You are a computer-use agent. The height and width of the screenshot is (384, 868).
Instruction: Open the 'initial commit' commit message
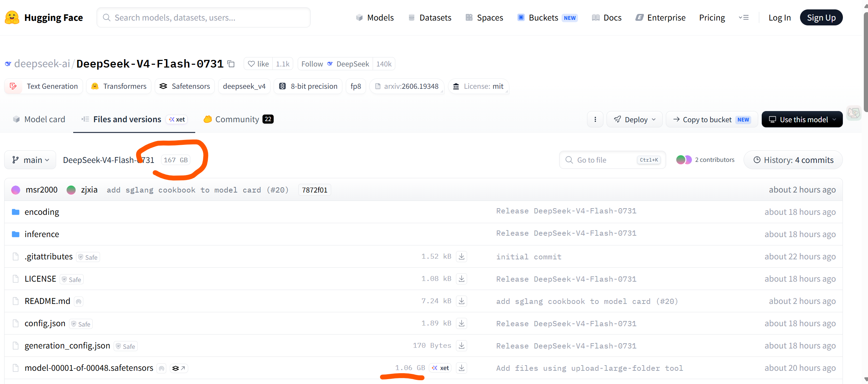click(529, 257)
